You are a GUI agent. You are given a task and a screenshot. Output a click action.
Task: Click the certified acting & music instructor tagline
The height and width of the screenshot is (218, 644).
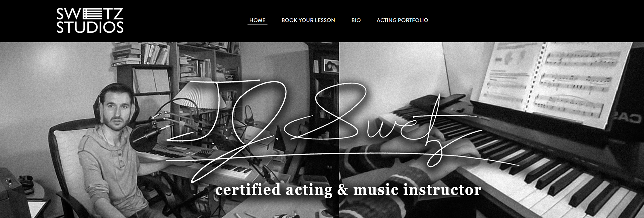(x=348, y=190)
